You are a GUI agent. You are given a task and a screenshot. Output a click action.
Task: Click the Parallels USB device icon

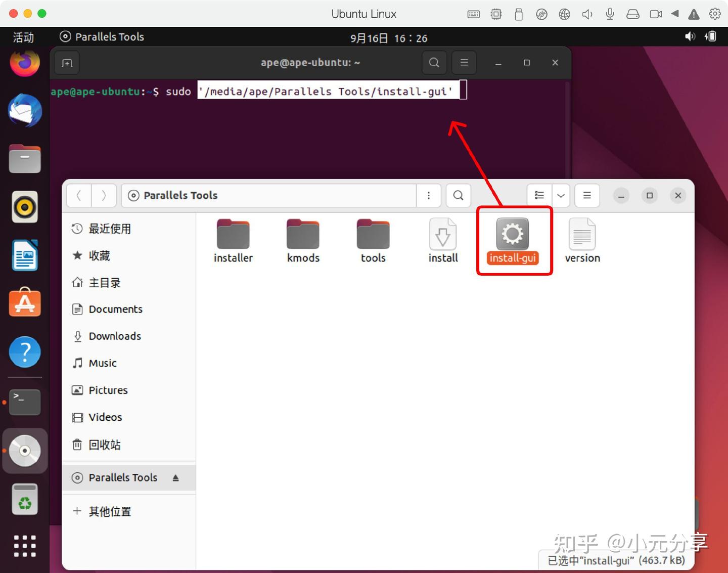(519, 14)
